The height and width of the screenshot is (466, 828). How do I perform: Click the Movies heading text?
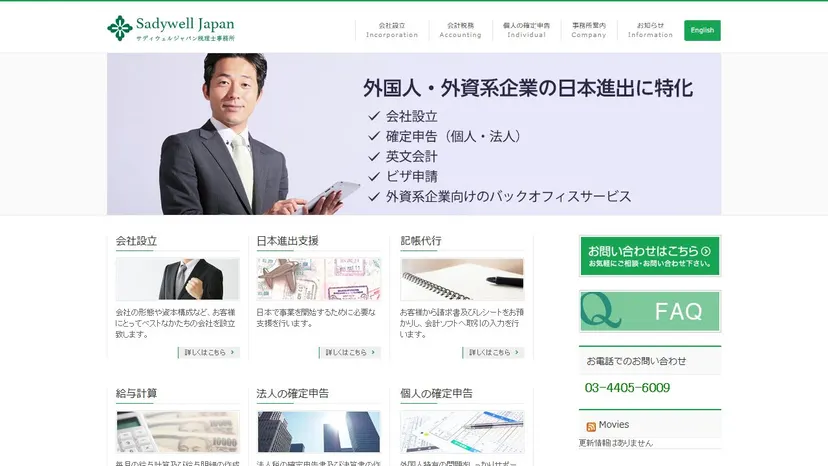click(614, 425)
